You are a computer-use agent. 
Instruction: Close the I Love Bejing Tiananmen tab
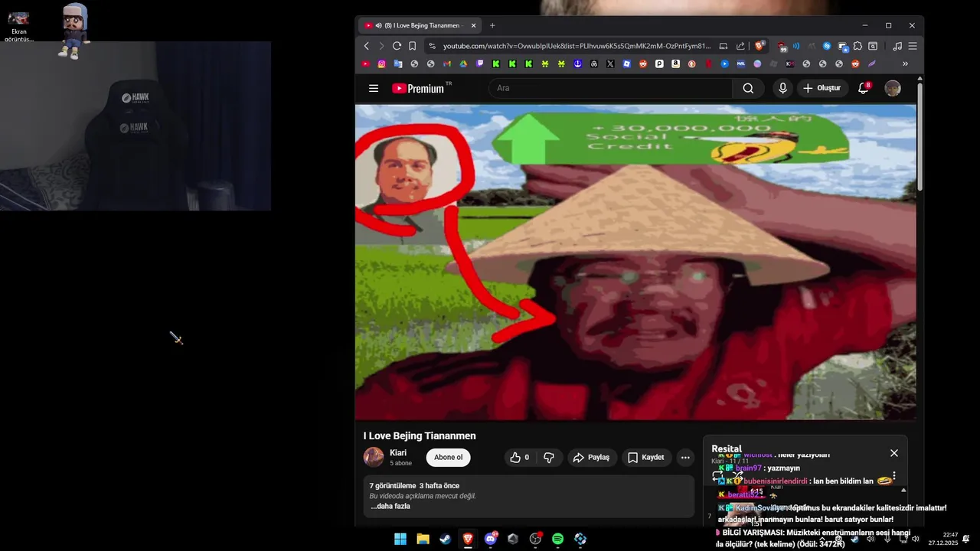[x=473, y=25]
